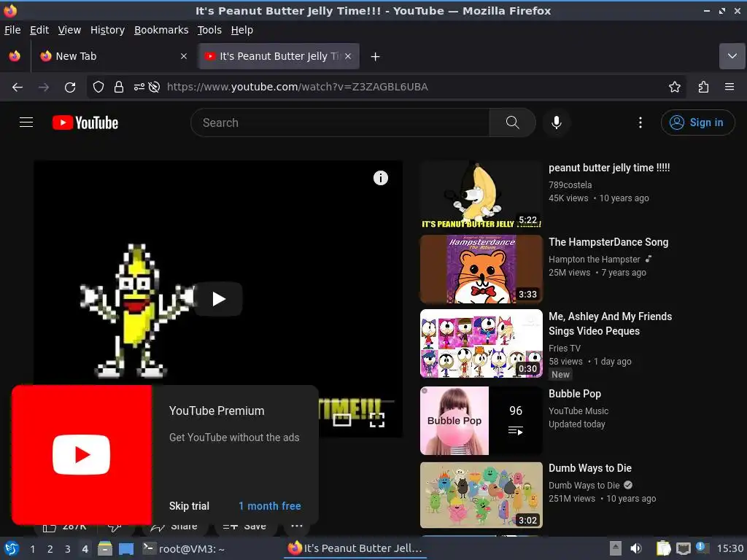Click the YouTube search magnifier button
The height and width of the screenshot is (560, 747).
(x=512, y=122)
